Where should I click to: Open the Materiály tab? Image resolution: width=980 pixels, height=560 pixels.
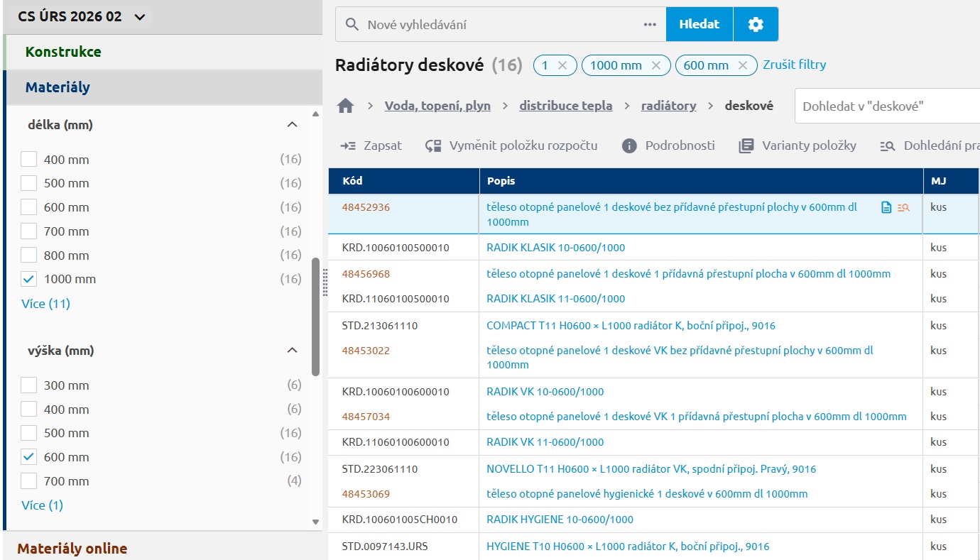(163, 87)
